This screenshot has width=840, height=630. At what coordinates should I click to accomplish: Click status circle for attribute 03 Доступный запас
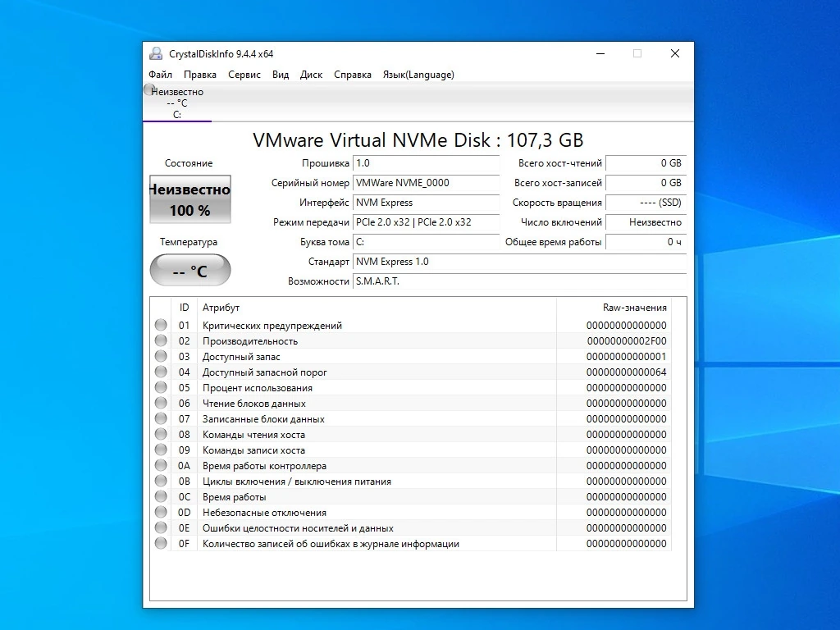click(161, 356)
